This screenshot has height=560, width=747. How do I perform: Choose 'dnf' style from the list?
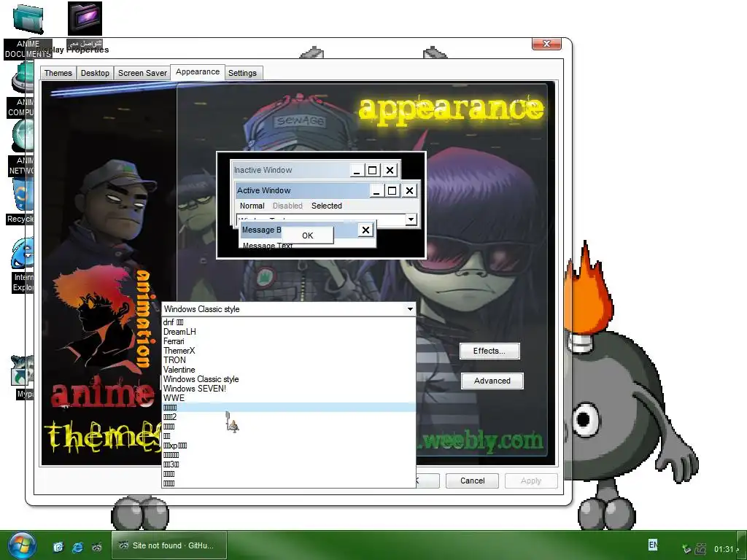click(x=289, y=322)
